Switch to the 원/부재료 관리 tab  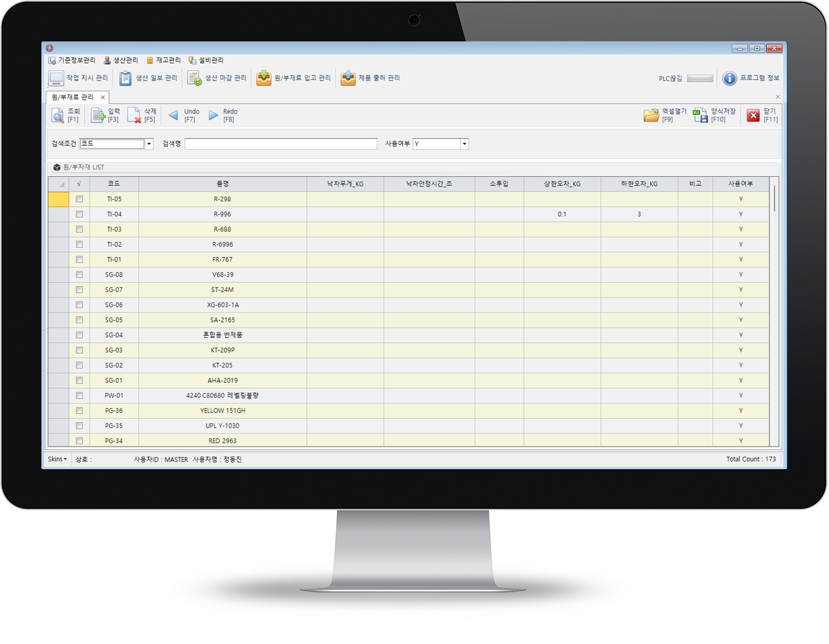73,97
